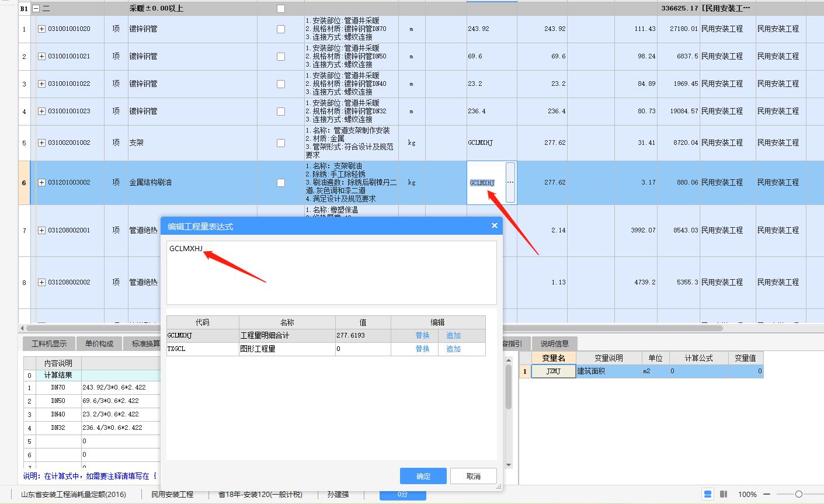Screen dimensions: 824x504
Task: Select the 图形工程量 name cell in dialog
Action: [x=287, y=349]
